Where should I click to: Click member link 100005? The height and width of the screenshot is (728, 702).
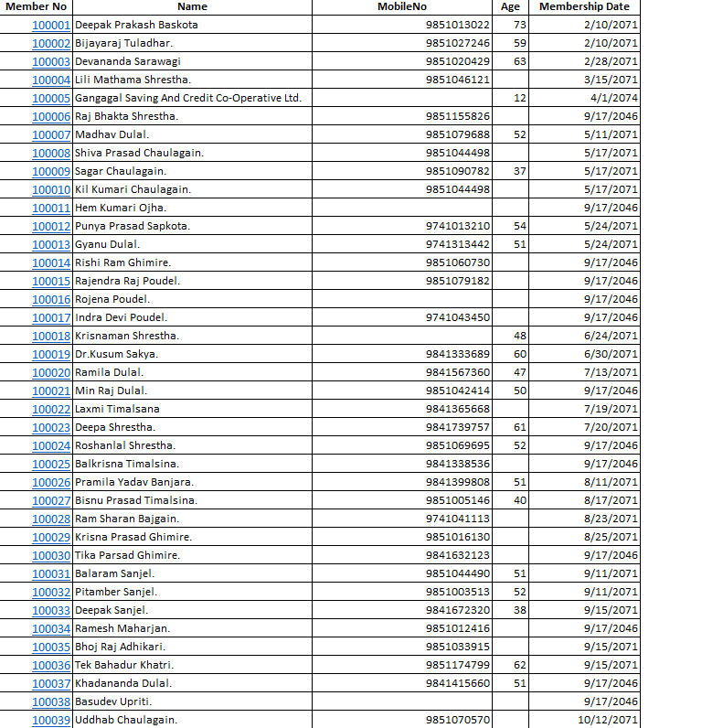coord(51,98)
